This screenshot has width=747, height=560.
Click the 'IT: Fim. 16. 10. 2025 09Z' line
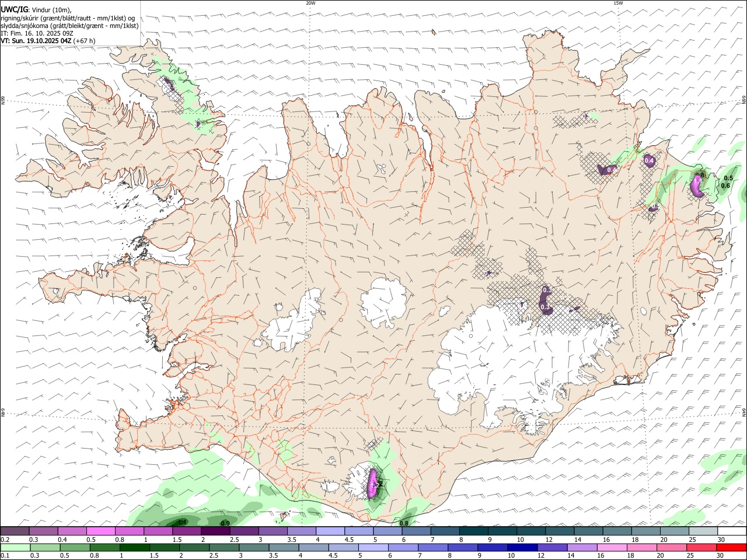click(x=37, y=33)
